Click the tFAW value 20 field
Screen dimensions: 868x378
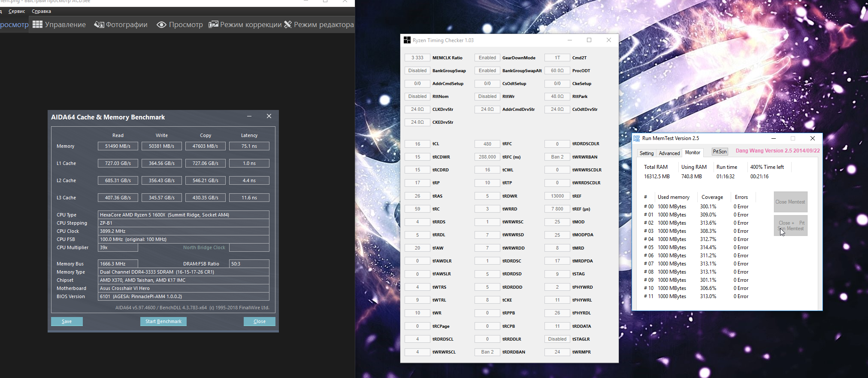[417, 248]
